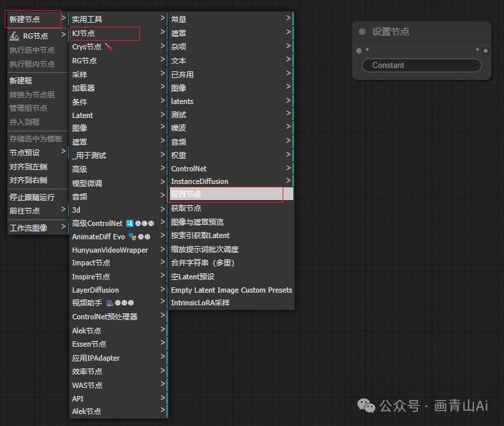
Task: Expand the 模型微调 category
Action: pyautogui.click(x=118, y=183)
